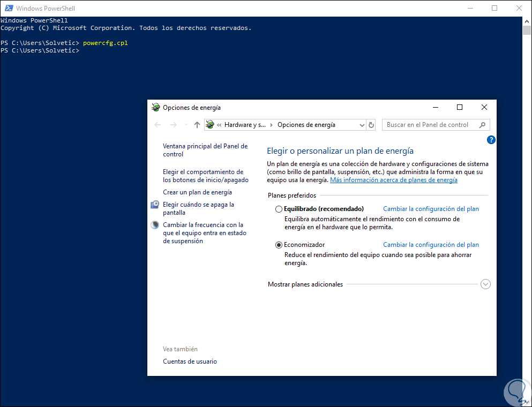Go up one level with the up arrow
Screen dimensions: 532x407
click(x=197, y=125)
